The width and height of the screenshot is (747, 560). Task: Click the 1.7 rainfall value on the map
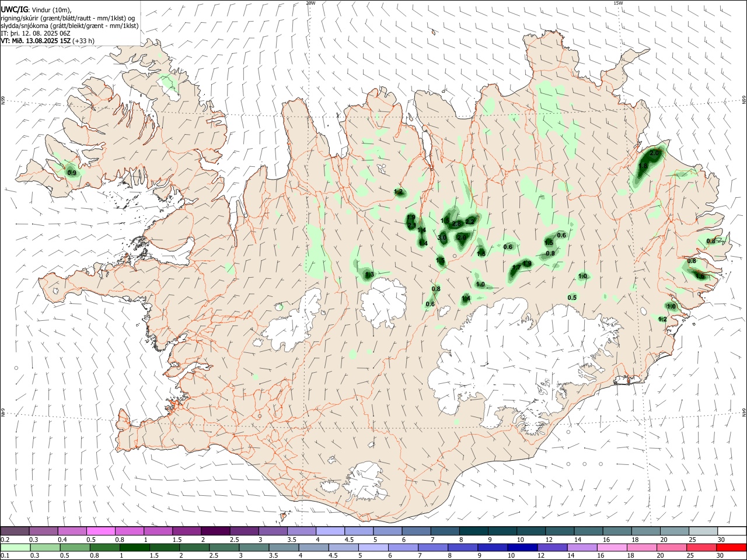516,268
